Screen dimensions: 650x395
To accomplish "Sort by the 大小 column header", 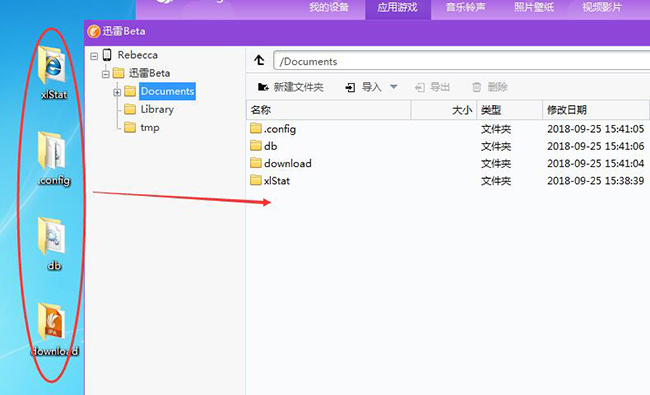I will pyautogui.click(x=444, y=110).
